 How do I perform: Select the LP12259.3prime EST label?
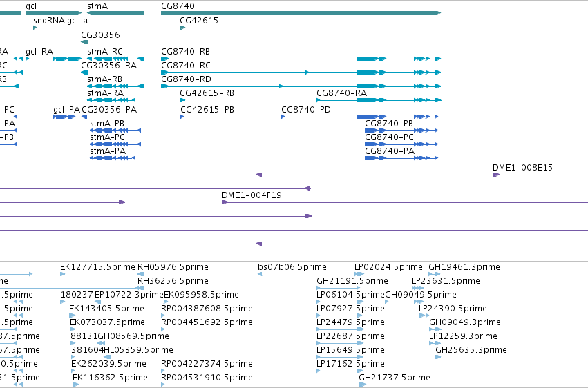tap(463, 336)
